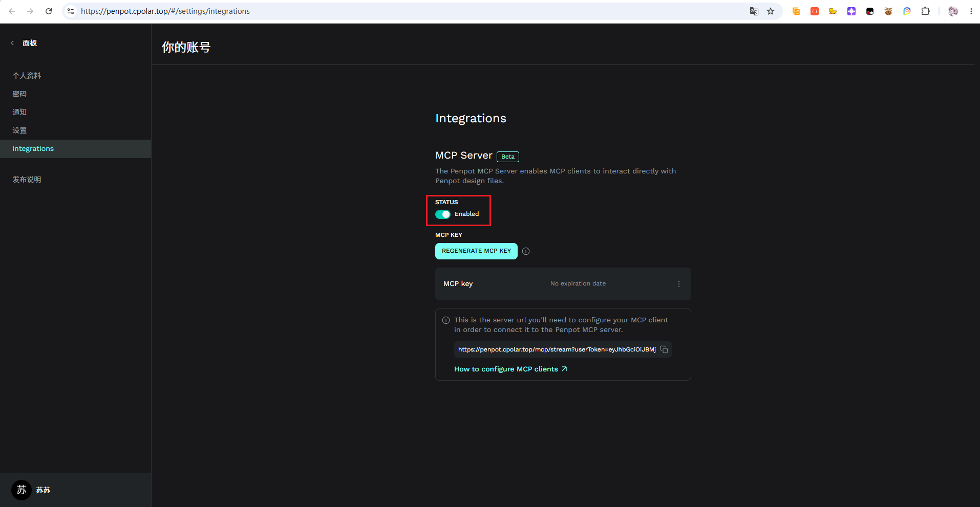980x507 pixels.
Task: Click the address bar URL field
Action: [410, 11]
